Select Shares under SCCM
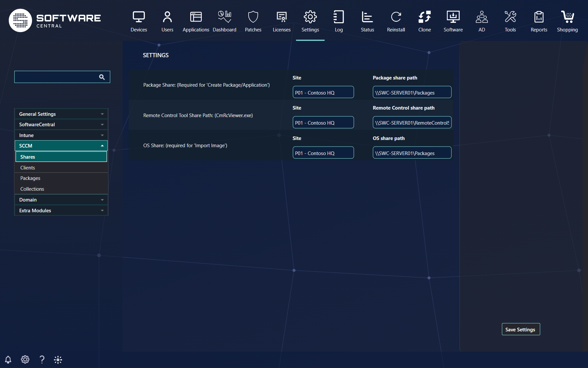Image resolution: width=588 pixels, height=368 pixels. tap(61, 157)
